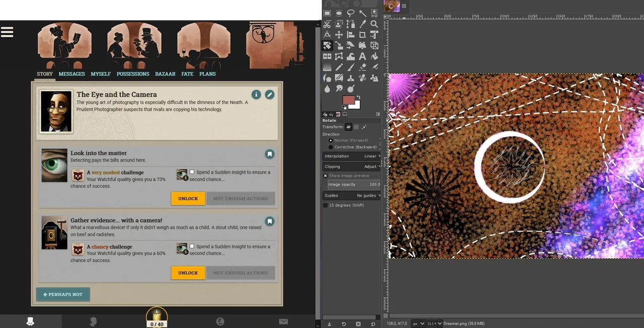
Task: Select the Paintbrush tool
Action: [351, 67]
